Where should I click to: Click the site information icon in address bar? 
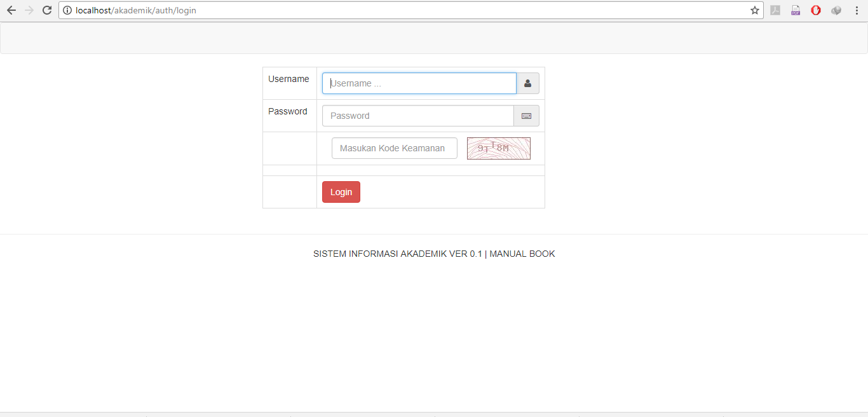pos(67,10)
